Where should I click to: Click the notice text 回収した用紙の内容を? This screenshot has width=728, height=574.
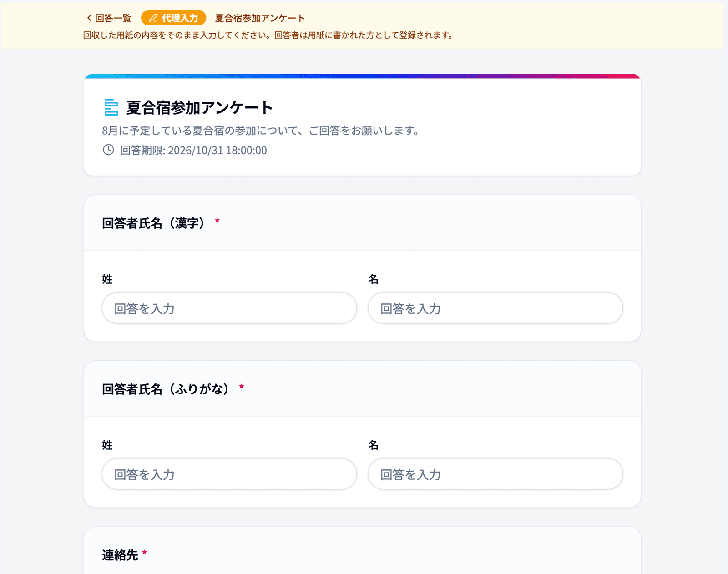point(268,35)
